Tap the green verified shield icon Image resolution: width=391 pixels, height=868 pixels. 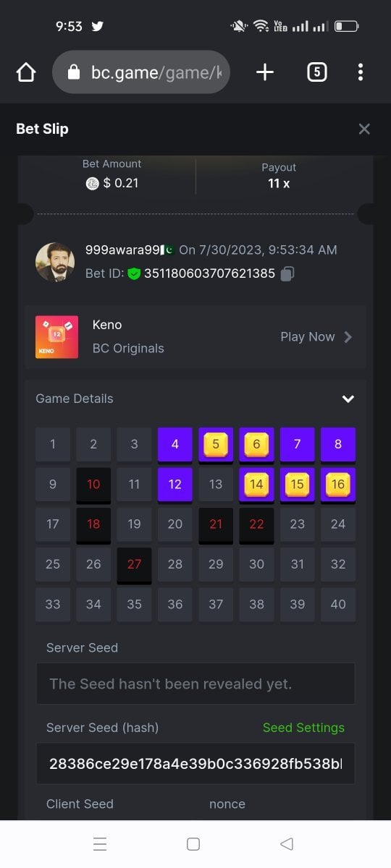click(134, 273)
